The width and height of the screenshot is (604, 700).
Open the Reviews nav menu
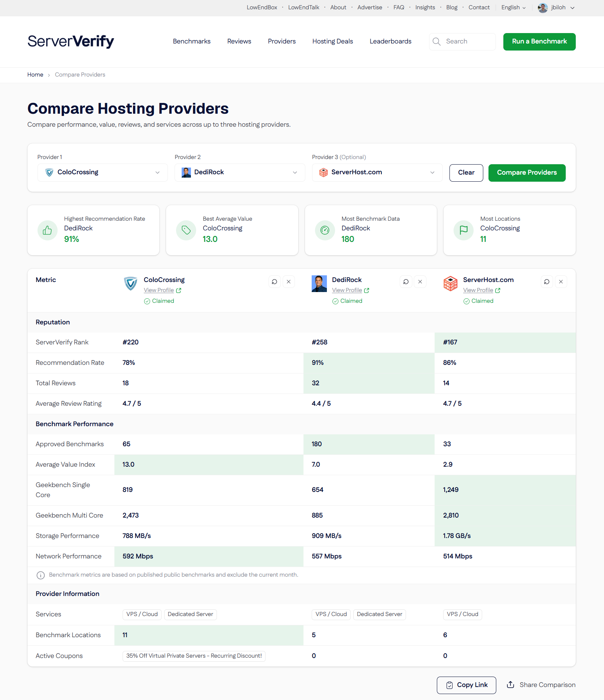coord(239,41)
